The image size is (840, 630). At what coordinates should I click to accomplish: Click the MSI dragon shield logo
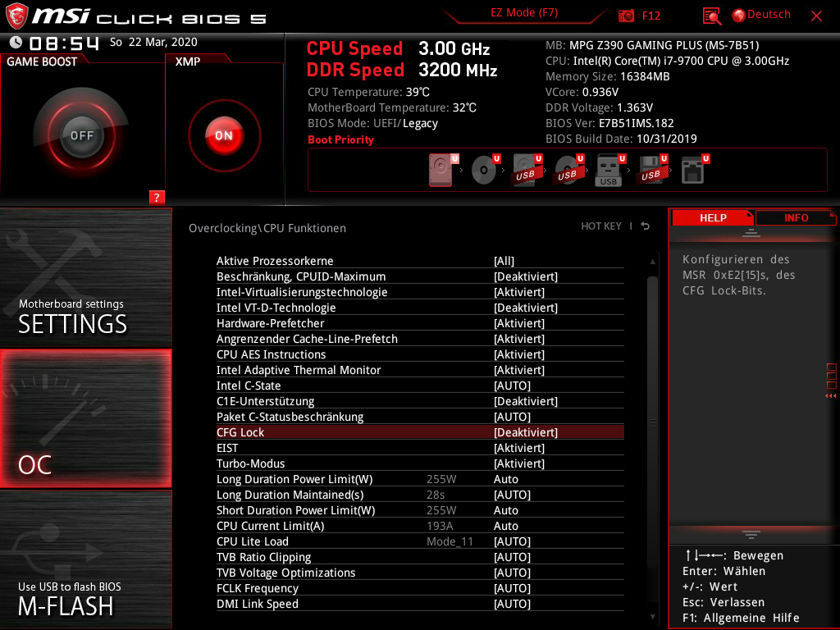point(16,16)
